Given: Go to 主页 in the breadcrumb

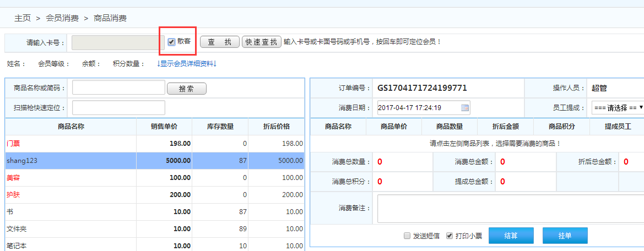Looking at the screenshot, I should coord(23,18).
